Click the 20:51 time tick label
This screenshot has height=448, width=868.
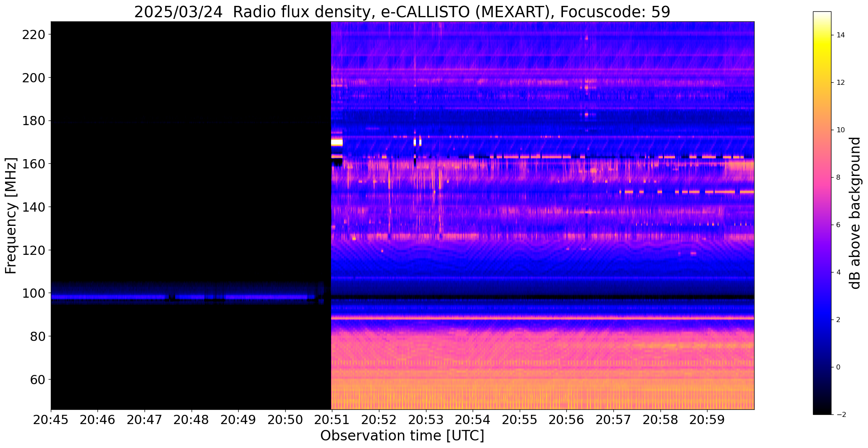coord(332,420)
